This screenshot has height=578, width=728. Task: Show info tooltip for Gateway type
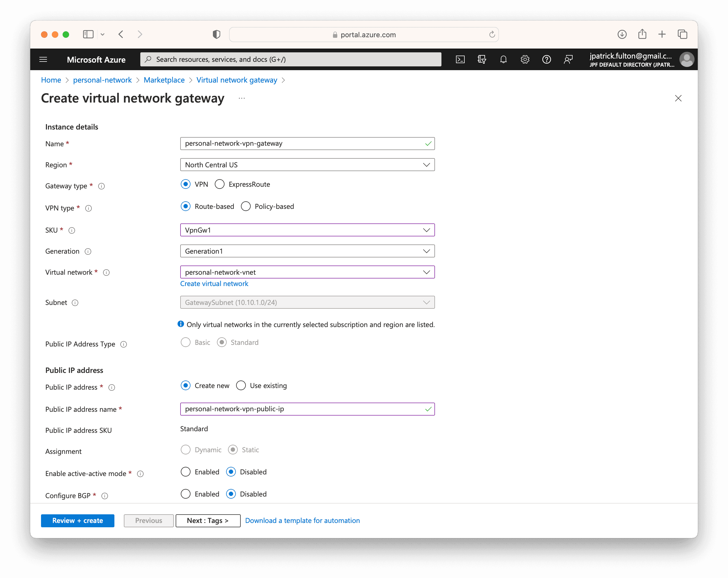pos(101,186)
